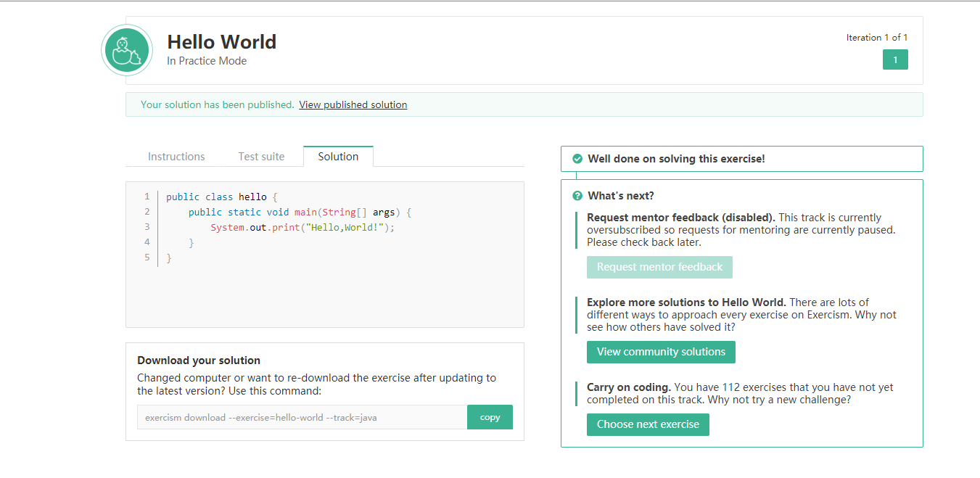
Task: Open View community solutions
Action: click(x=661, y=352)
